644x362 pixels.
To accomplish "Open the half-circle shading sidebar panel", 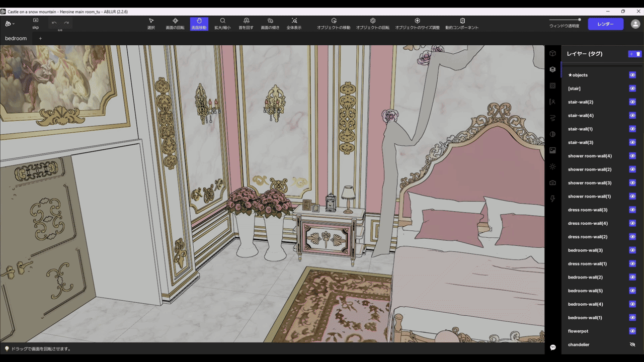I will 552,134.
